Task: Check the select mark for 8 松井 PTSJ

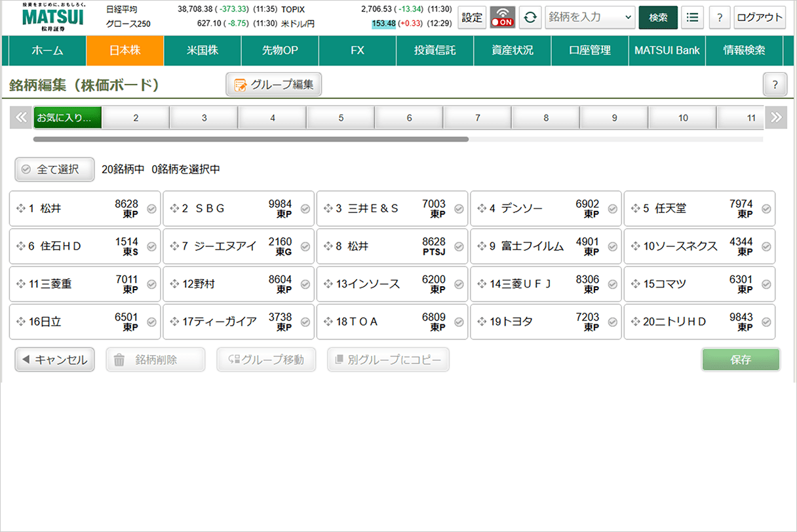Action: 459,247
